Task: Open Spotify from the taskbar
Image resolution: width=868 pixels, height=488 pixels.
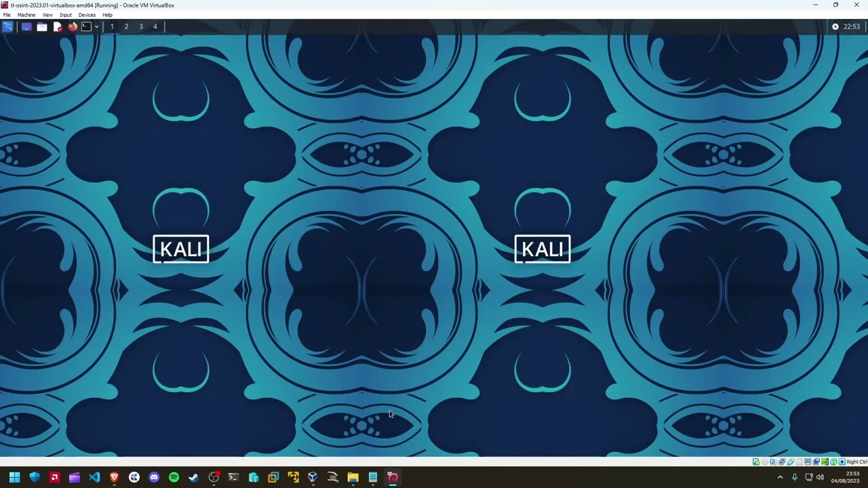Action: coord(174,477)
